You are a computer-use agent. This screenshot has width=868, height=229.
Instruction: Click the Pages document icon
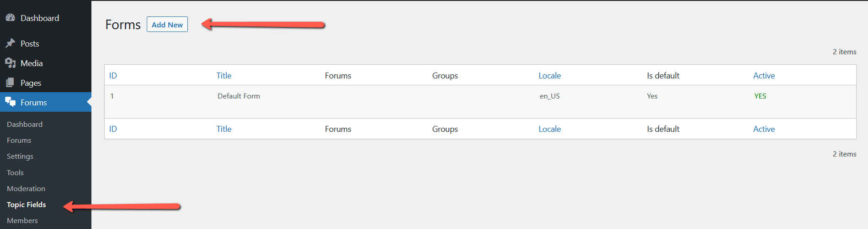coord(10,83)
